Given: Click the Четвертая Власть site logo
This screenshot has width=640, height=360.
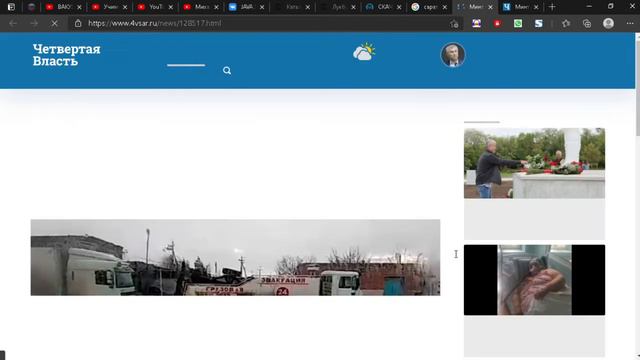Looking at the screenshot, I should [x=67, y=55].
